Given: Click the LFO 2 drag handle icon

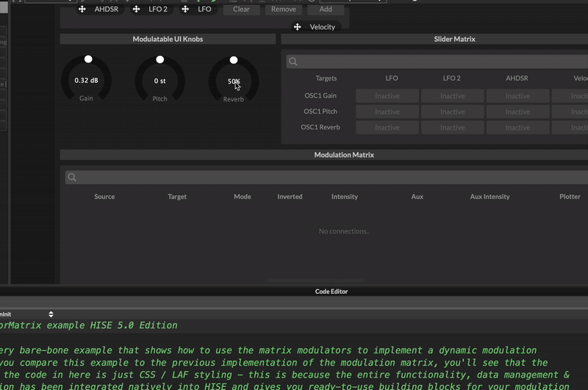Looking at the screenshot, I should click(136, 9).
